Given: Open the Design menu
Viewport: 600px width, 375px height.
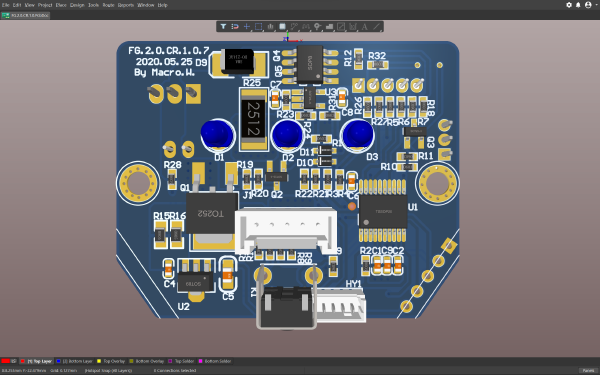Looking at the screenshot, I should [x=77, y=5].
